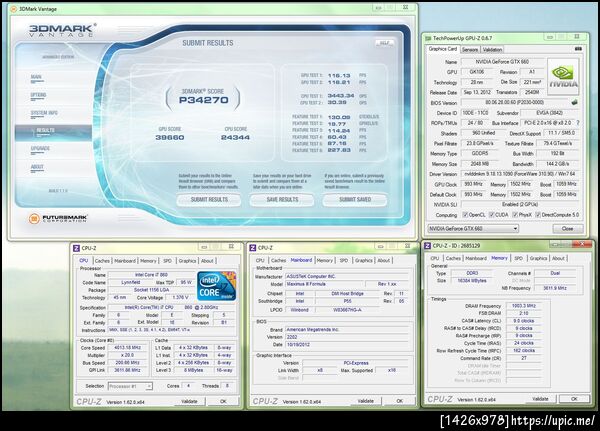Click the GPU-Z title bar icon
This screenshot has width=600, height=431.
428,38
